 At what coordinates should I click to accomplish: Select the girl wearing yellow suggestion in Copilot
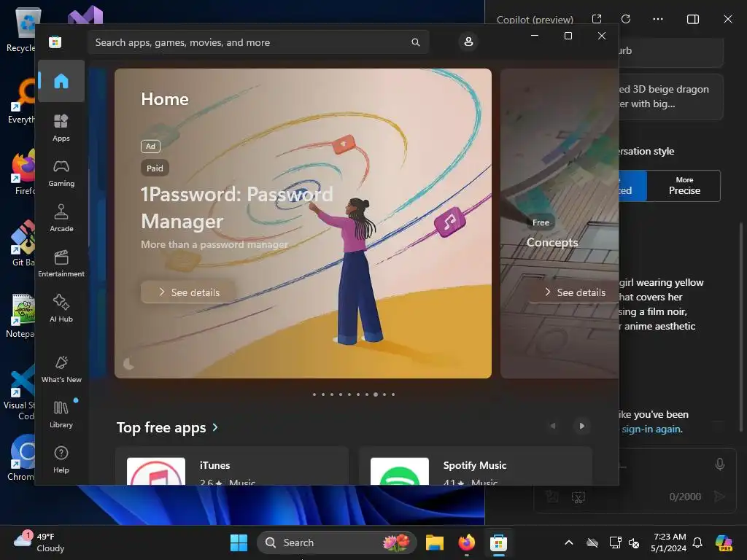coord(659,304)
